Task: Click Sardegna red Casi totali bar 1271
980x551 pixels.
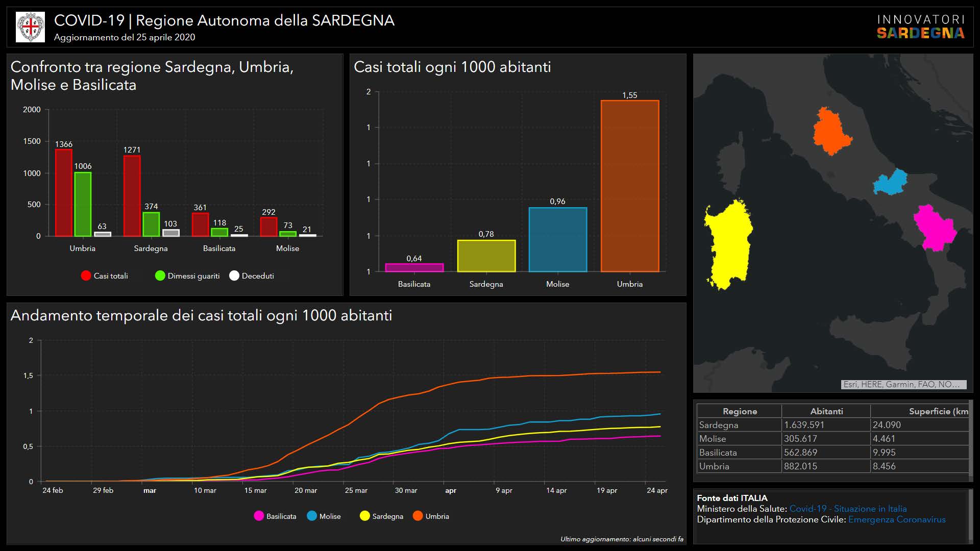Action: click(x=132, y=196)
